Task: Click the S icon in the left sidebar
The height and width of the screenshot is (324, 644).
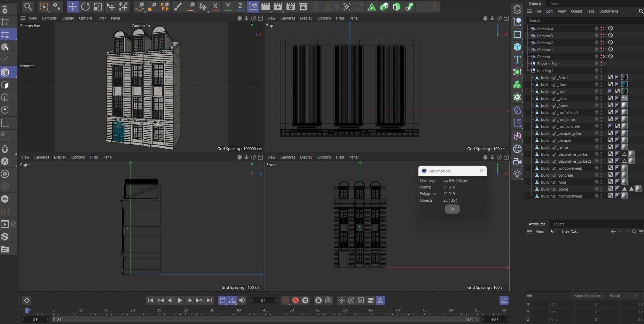Action: pyautogui.click(x=5, y=237)
